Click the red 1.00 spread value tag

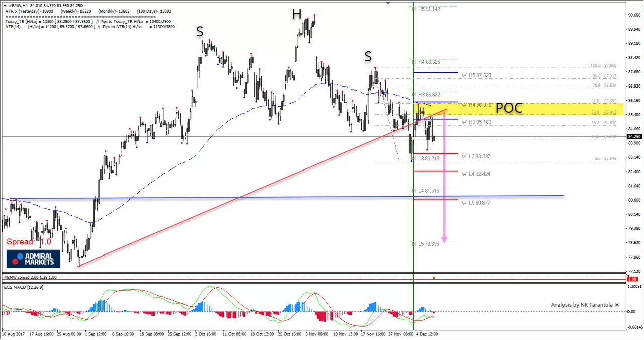pos(632,278)
